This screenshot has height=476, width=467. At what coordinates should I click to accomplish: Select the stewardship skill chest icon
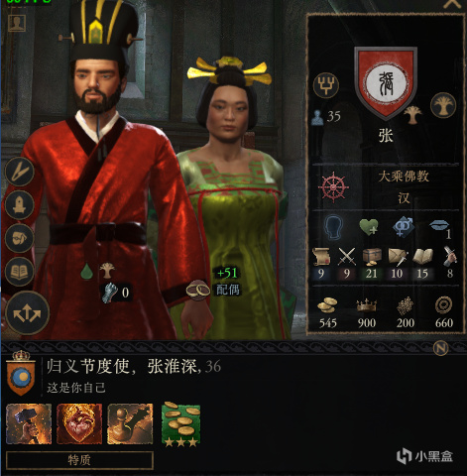[372, 257]
